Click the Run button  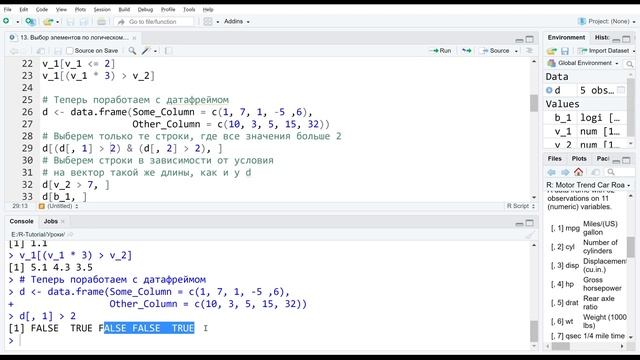440,51
